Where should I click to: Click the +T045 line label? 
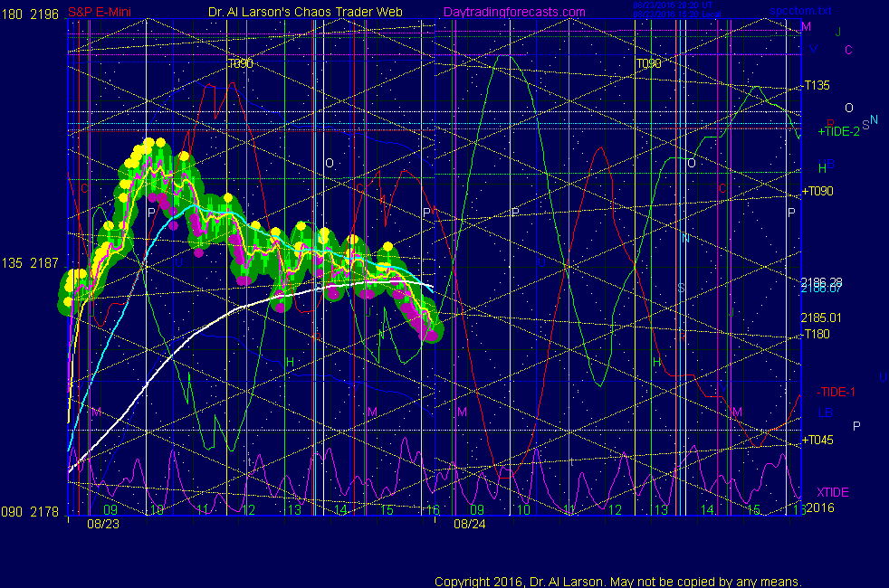pos(817,440)
